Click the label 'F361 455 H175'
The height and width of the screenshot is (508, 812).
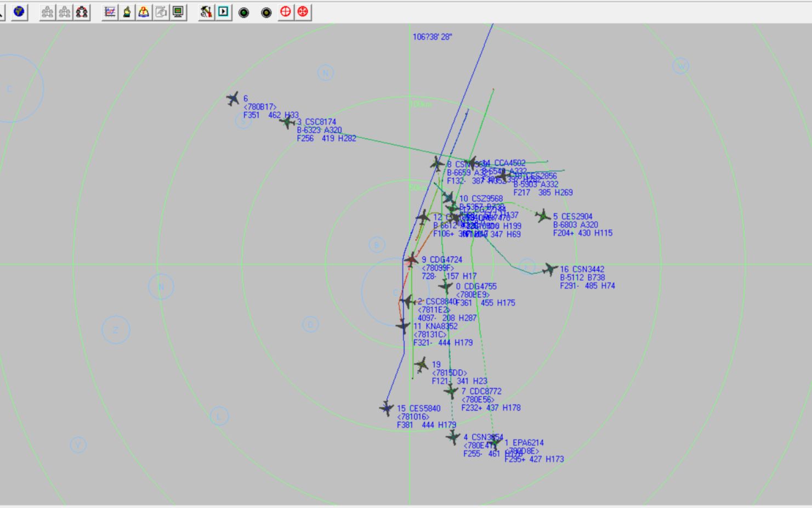tap(485, 303)
